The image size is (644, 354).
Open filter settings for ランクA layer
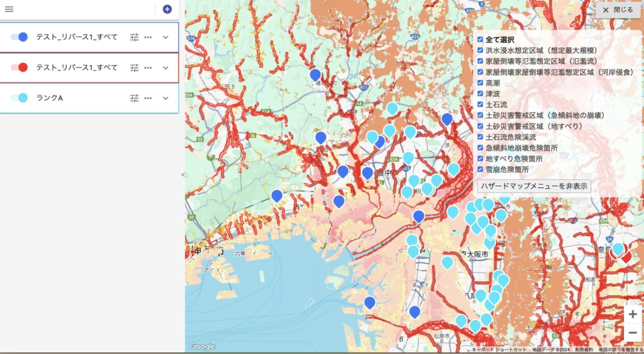tap(134, 98)
